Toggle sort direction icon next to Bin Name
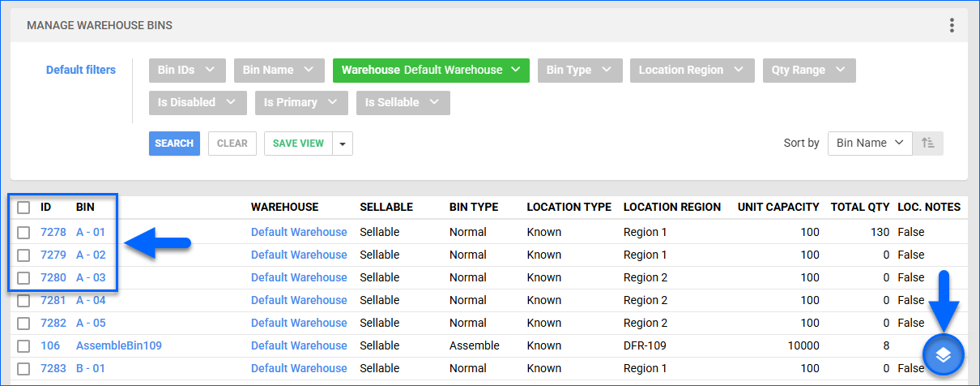This screenshot has height=386, width=980. pyautogui.click(x=928, y=144)
